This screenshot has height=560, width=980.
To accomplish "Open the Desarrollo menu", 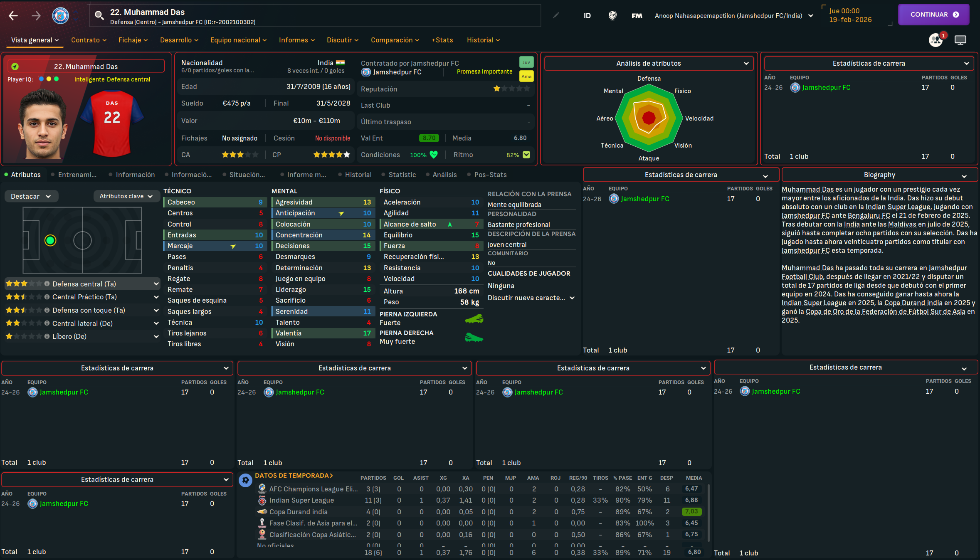I will point(179,40).
